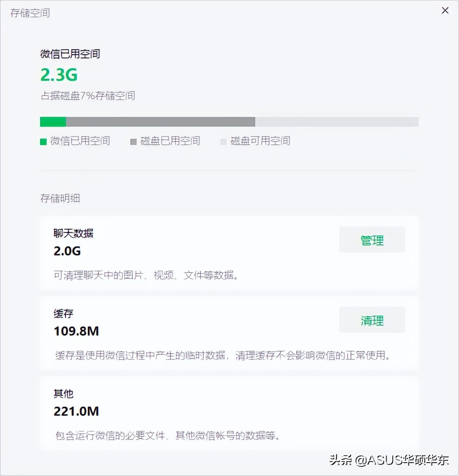
Task: Expand the 缓存 details card
Action: pos(229,333)
